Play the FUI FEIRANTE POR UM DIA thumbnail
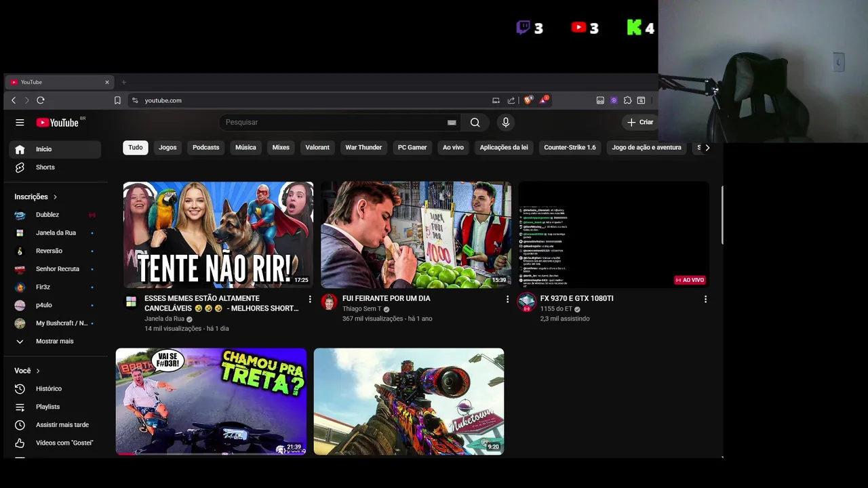The width and height of the screenshot is (868, 488). (x=416, y=235)
